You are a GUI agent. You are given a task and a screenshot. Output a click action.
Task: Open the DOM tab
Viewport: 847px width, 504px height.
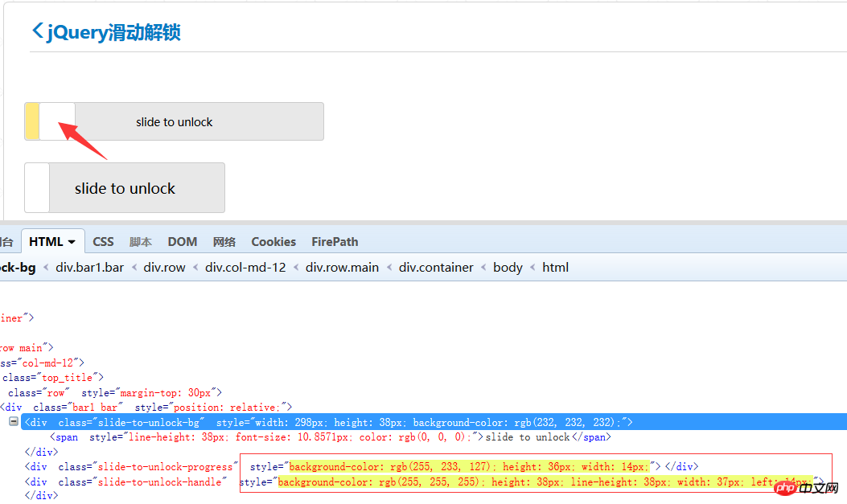[x=183, y=242]
